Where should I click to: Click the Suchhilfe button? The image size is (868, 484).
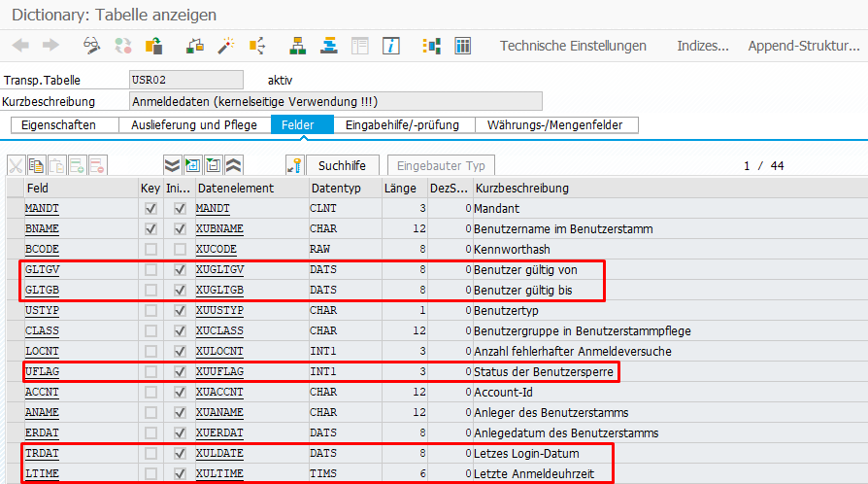(x=342, y=166)
